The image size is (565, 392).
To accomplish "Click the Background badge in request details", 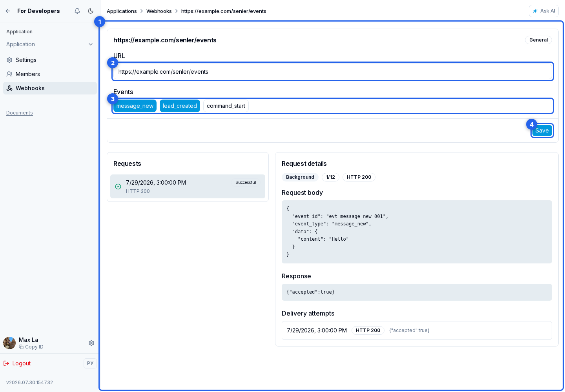I will [300, 177].
